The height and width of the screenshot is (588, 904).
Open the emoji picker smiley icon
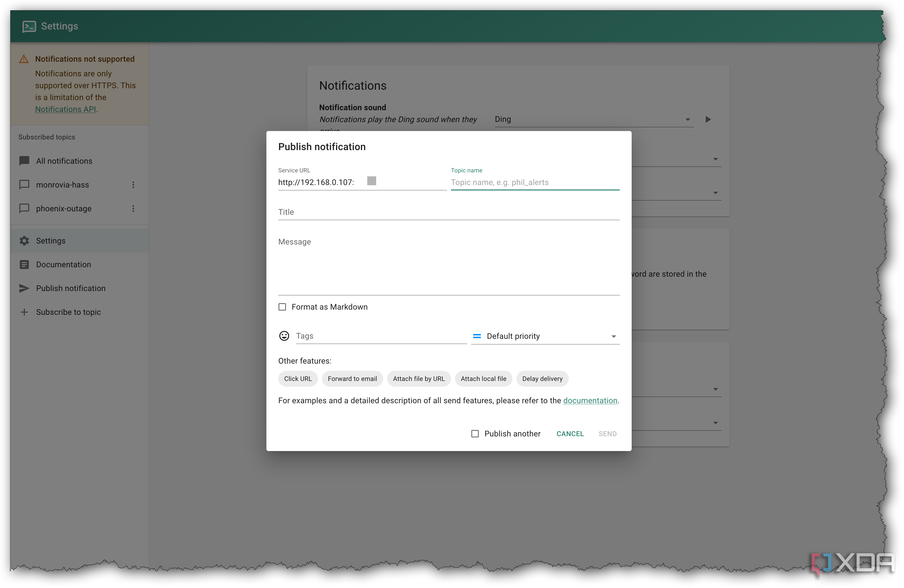[284, 336]
